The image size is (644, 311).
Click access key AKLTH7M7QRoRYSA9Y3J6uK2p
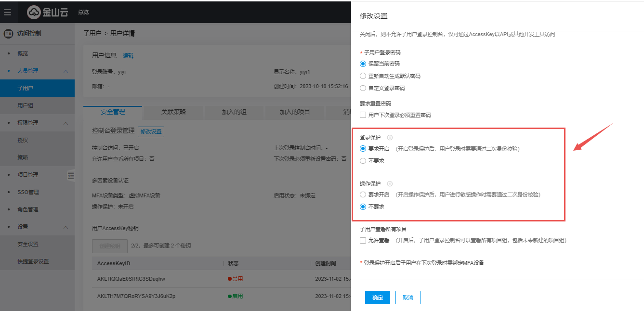tap(136, 296)
